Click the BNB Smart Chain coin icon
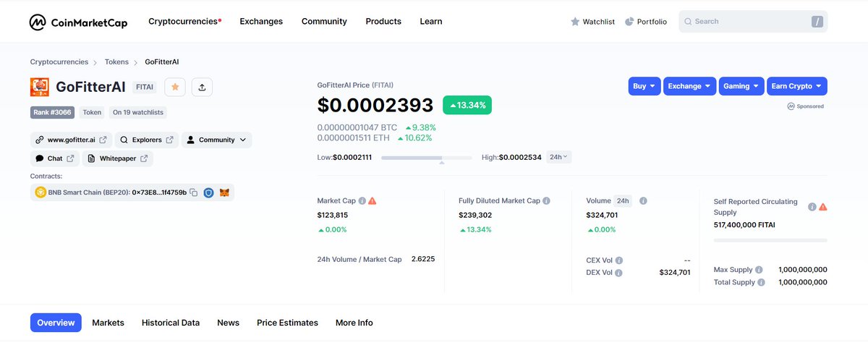 [41, 192]
